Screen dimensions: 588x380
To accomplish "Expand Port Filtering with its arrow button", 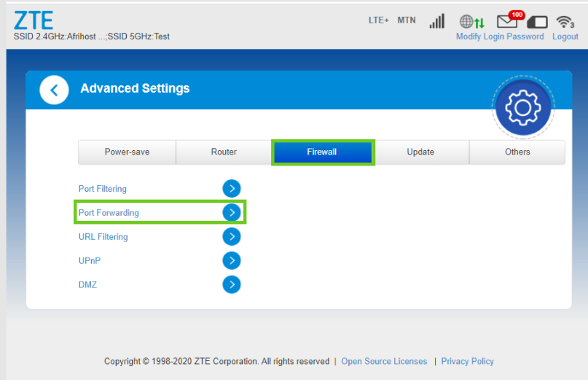I will [231, 189].
